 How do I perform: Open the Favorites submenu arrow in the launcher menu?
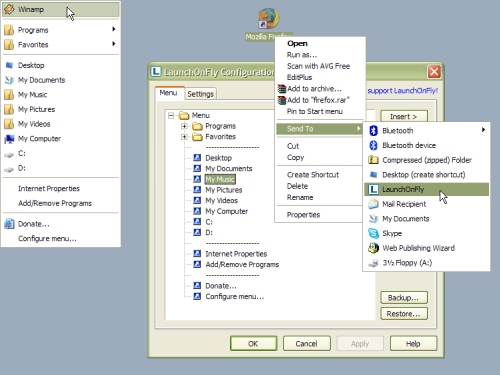114,44
